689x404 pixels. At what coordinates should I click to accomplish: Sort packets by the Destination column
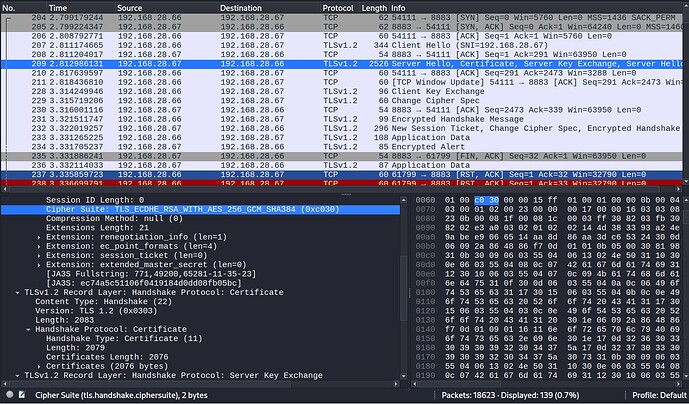[269, 8]
